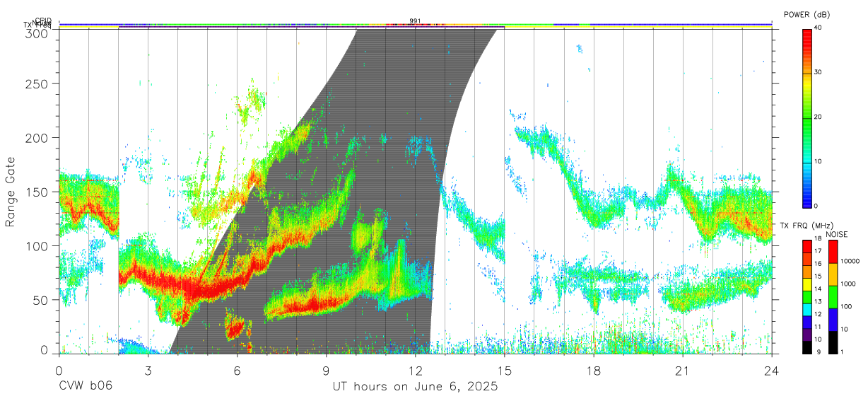Click the "24" hour tick label
Image resolution: width=868 pixels, height=401 pixels.
(771, 371)
